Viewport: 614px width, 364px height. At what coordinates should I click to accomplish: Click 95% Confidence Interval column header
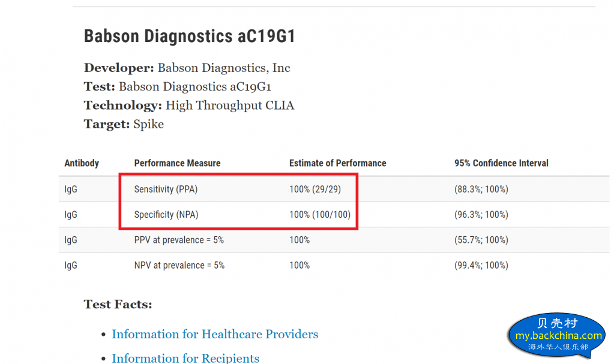click(x=501, y=163)
